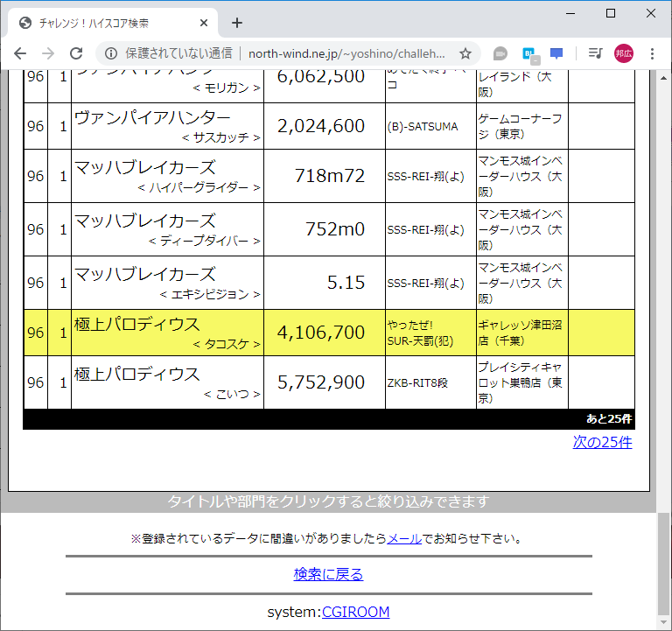Follow the 検索に戻る link
This screenshot has width=672, height=631.
click(328, 574)
